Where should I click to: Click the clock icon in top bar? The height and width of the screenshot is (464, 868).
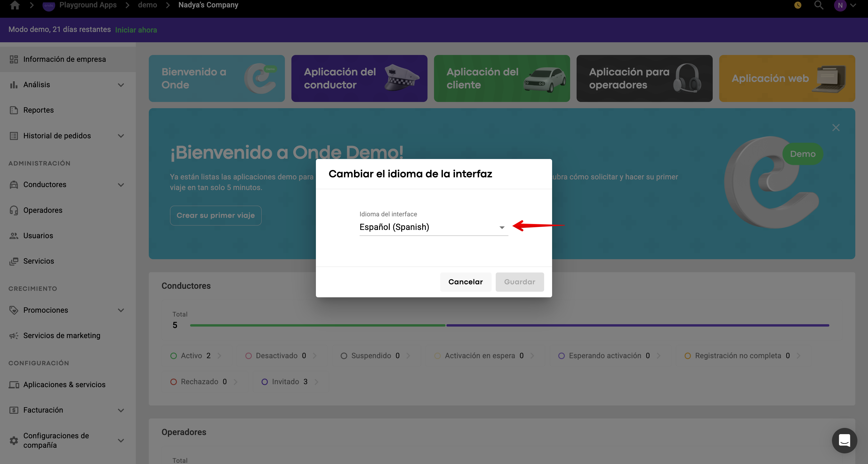(797, 5)
